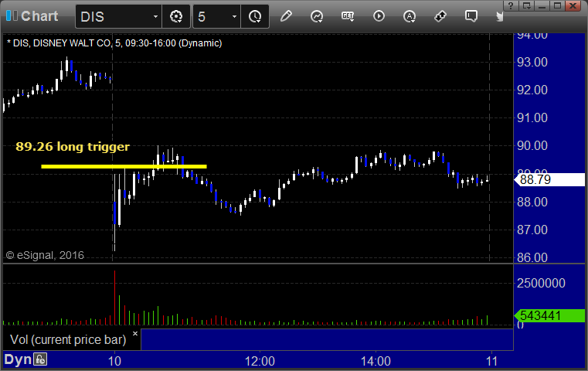
Task: Open the chat comment bubble icon
Action: (x=471, y=16)
